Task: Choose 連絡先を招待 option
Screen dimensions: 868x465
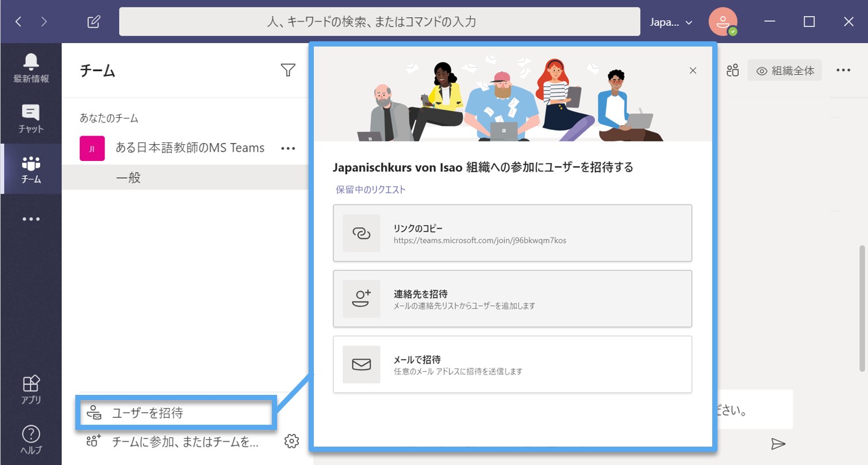Action: click(512, 298)
